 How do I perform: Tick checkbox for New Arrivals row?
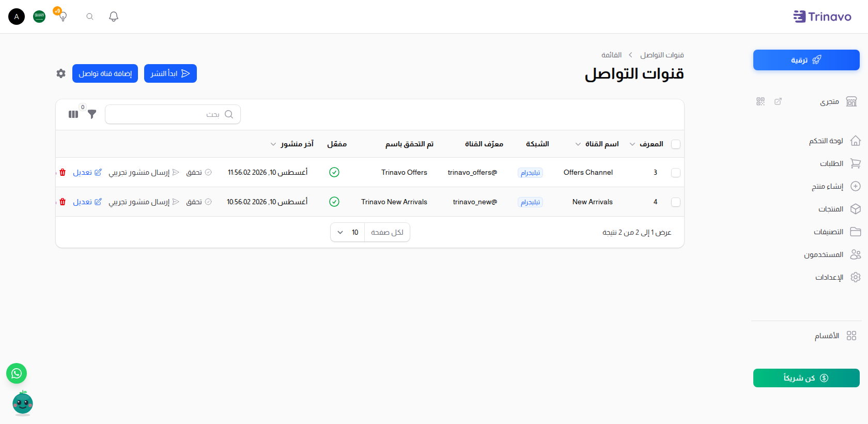click(x=676, y=202)
